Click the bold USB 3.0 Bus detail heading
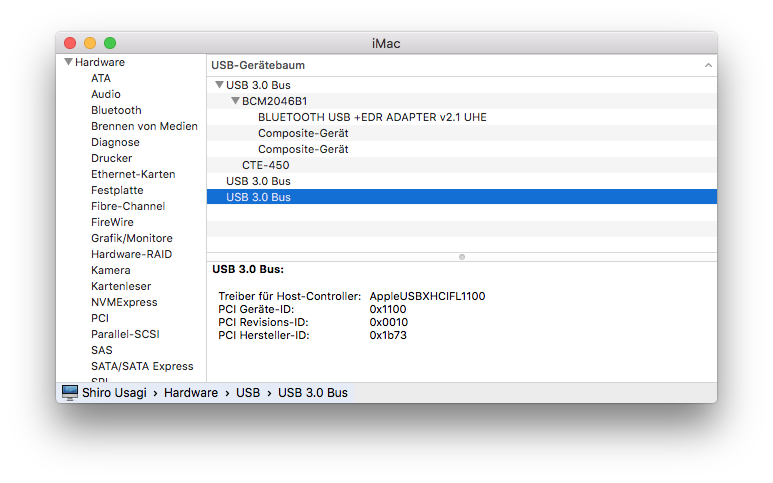 pyautogui.click(x=248, y=270)
